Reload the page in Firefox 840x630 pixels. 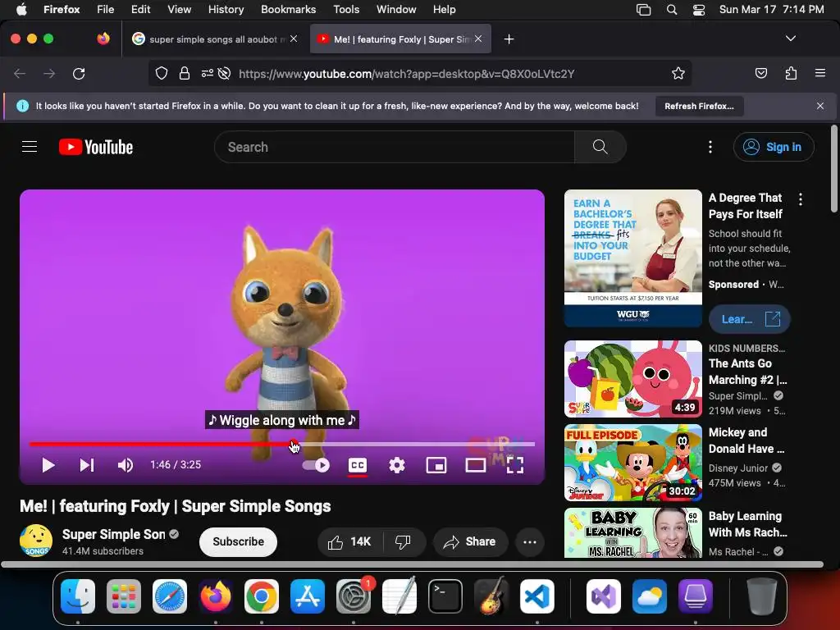tap(79, 73)
